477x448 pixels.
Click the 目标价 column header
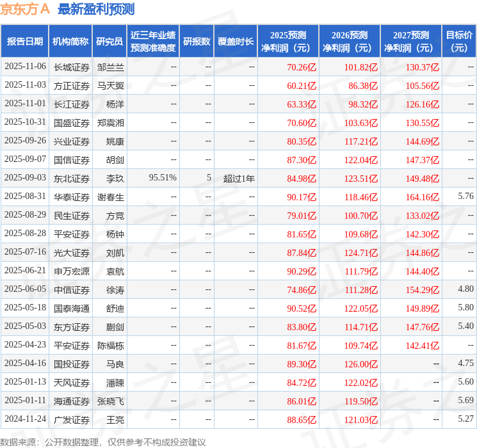coord(459,41)
